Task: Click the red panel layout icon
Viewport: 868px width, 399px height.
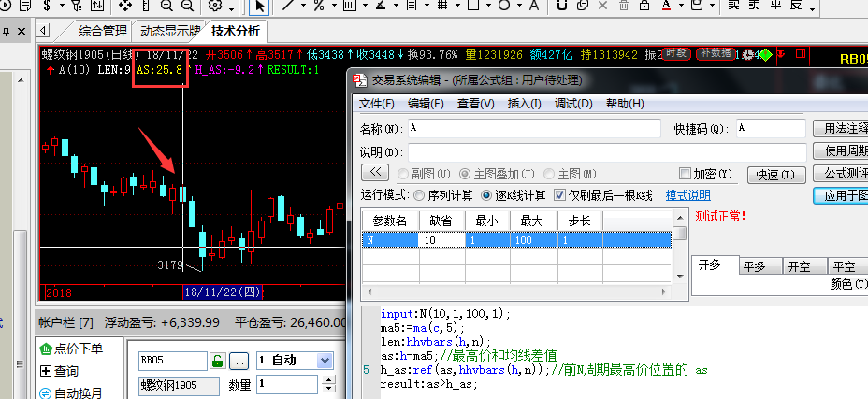Action: [x=801, y=53]
